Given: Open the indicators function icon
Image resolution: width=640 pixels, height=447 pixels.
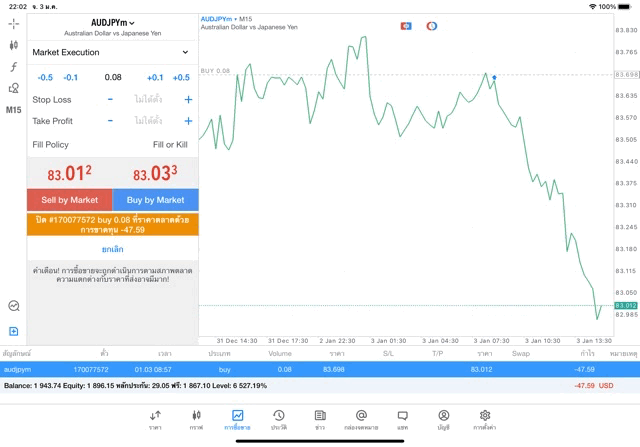Looking at the screenshot, I should coord(13,66).
